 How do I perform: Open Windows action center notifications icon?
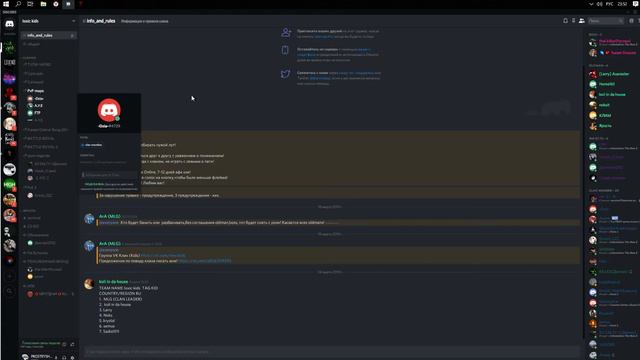click(635, 4)
